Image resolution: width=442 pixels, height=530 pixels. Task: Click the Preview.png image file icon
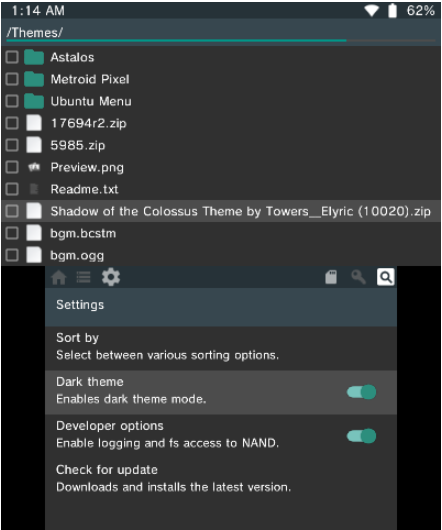pyautogui.click(x=34, y=167)
